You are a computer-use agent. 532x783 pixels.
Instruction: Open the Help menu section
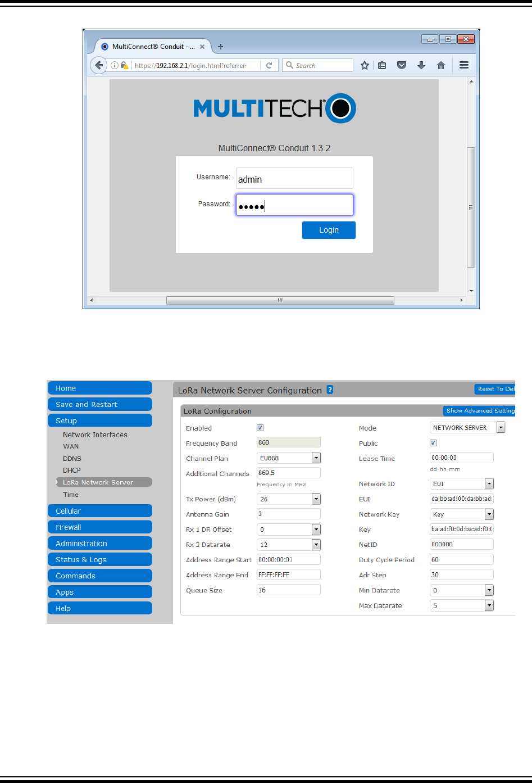pyautogui.click(x=99, y=609)
